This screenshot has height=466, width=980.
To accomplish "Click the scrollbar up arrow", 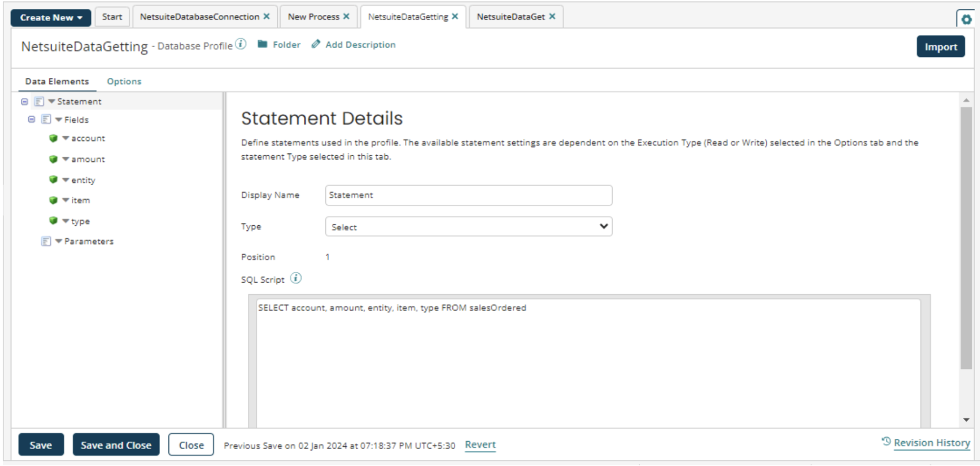I will [966, 100].
